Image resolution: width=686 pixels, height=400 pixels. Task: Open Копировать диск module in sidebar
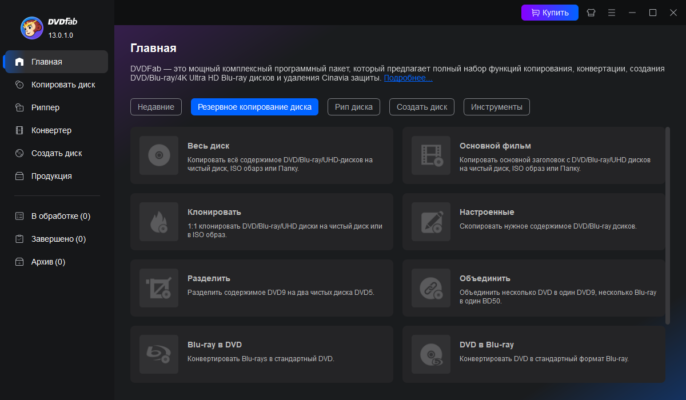[x=56, y=84]
